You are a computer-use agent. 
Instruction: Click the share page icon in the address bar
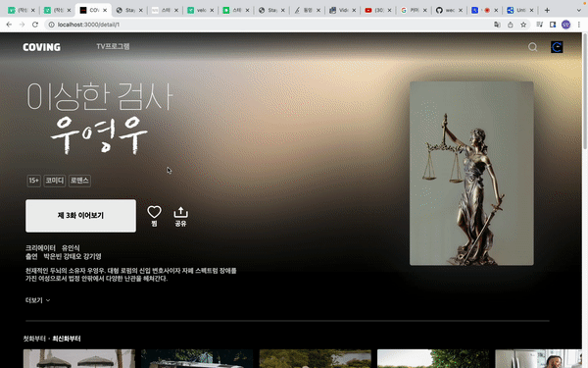510,25
